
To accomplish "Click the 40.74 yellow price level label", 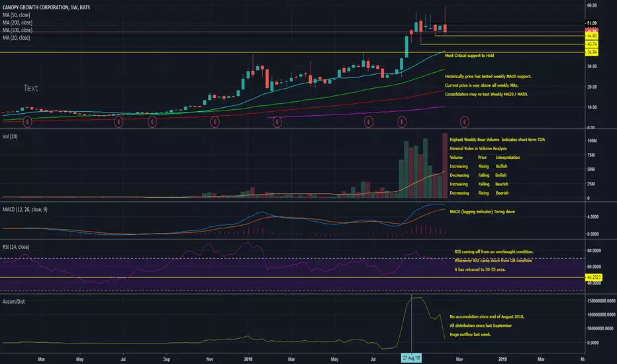I will tap(592, 44).
